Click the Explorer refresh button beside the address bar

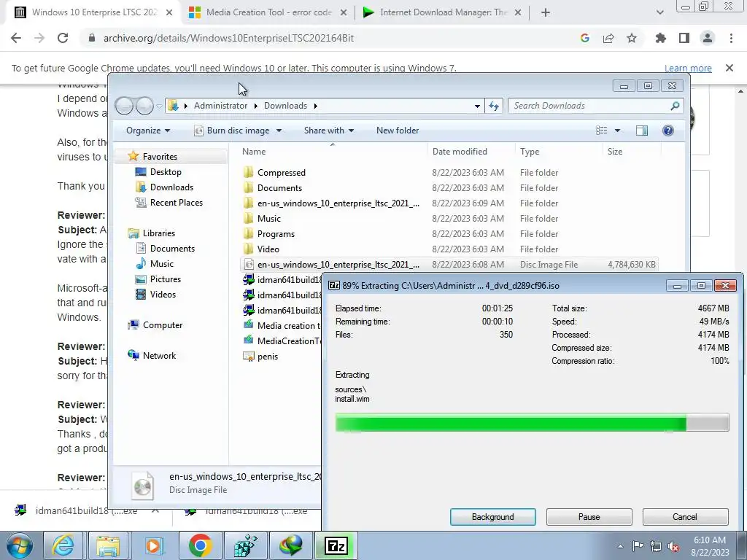point(494,106)
